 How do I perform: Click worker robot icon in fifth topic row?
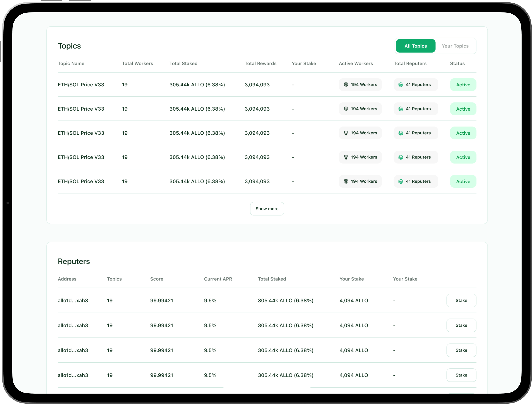(346, 182)
